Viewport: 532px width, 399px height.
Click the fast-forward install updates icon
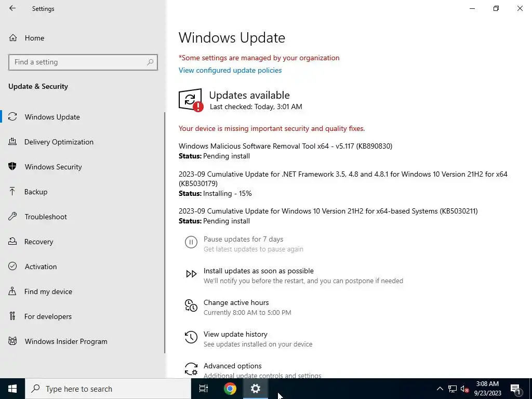click(x=191, y=274)
